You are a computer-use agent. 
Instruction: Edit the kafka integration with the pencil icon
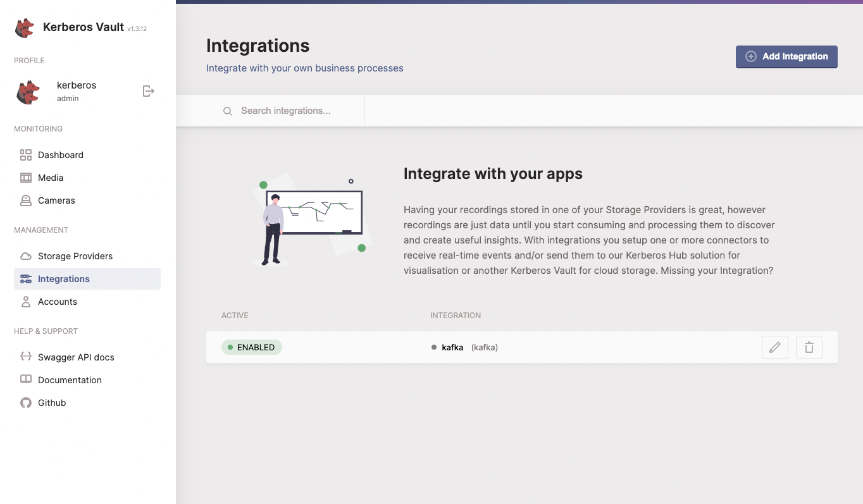click(x=775, y=347)
